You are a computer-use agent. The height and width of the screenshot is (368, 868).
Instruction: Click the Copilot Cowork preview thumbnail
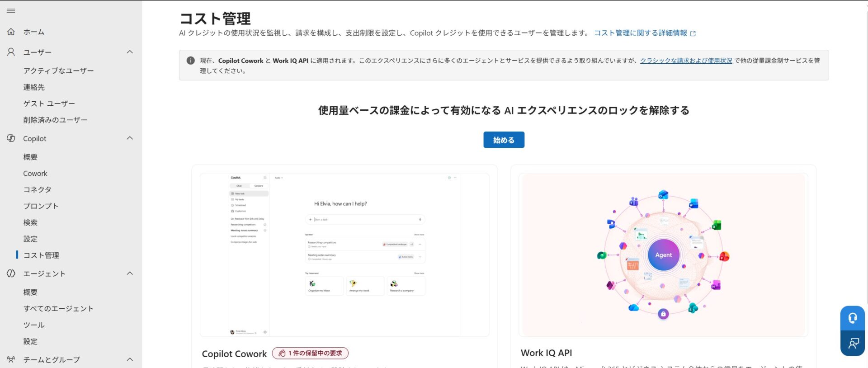coord(344,255)
